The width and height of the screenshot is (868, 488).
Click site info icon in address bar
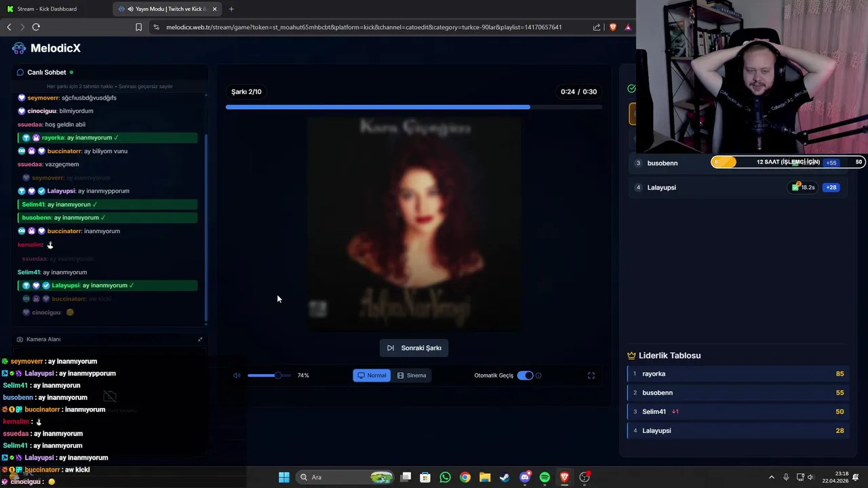coord(156,27)
